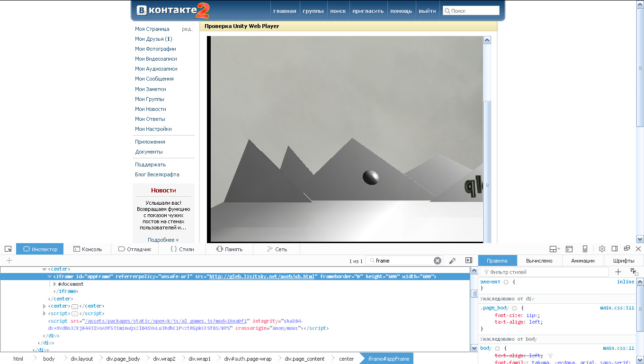This screenshot has width=644, height=364.
Task: Expand the collapsed center element node
Action: click(x=45, y=306)
